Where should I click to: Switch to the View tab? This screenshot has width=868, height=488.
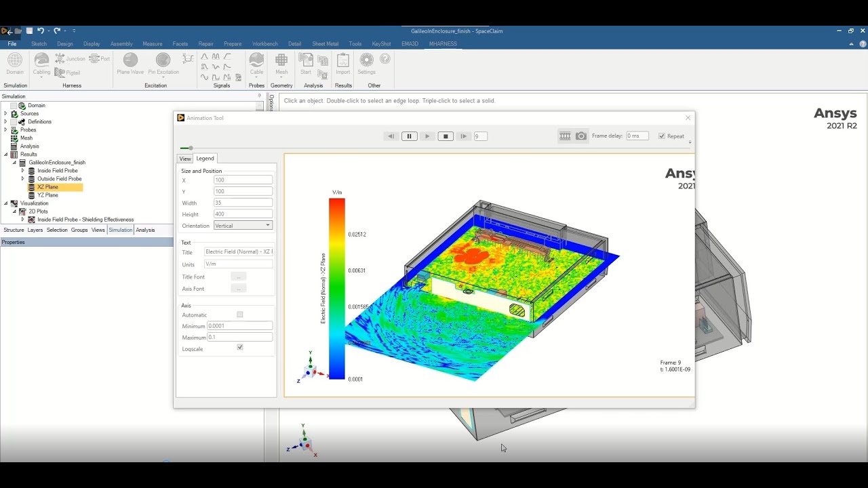click(x=185, y=159)
